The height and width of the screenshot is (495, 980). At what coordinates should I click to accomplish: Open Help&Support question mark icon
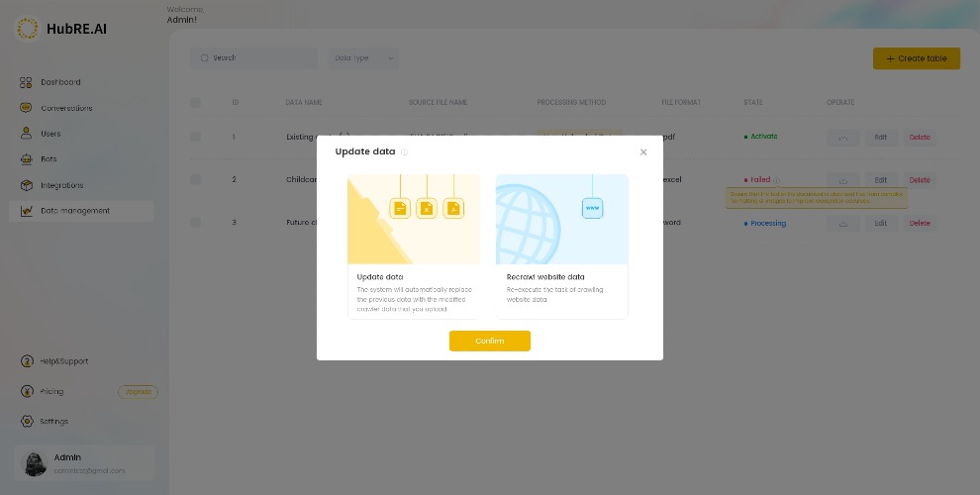point(27,361)
